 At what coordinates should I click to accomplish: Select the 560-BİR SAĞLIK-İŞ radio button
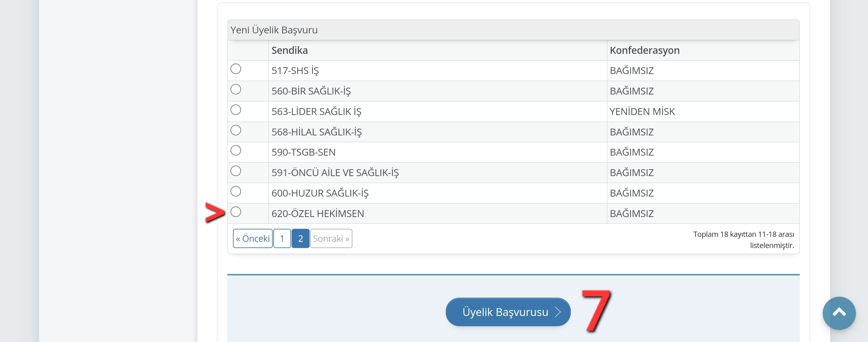(x=235, y=89)
